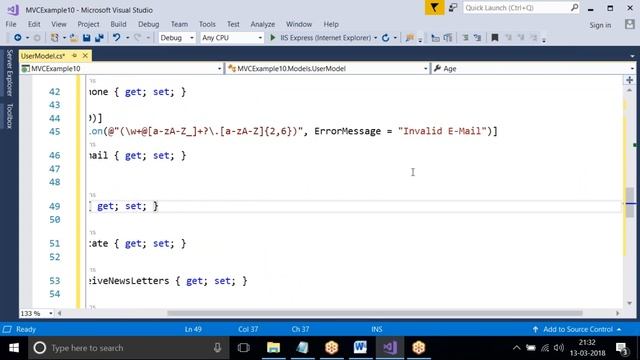
Task: Click Add to Source Control
Action: click(x=578, y=329)
